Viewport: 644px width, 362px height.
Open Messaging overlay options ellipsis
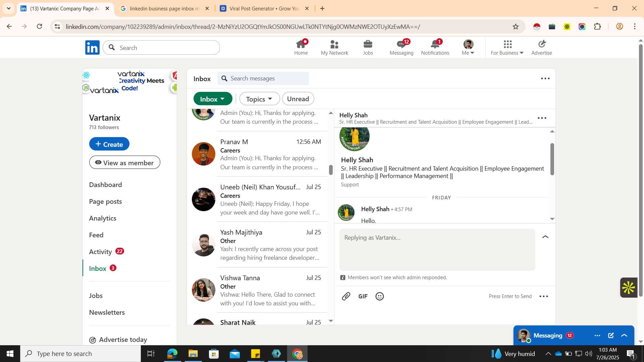coord(597,336)
